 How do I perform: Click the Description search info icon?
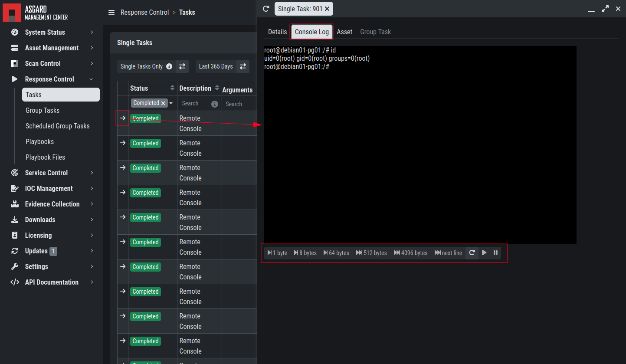click(214, 104)
